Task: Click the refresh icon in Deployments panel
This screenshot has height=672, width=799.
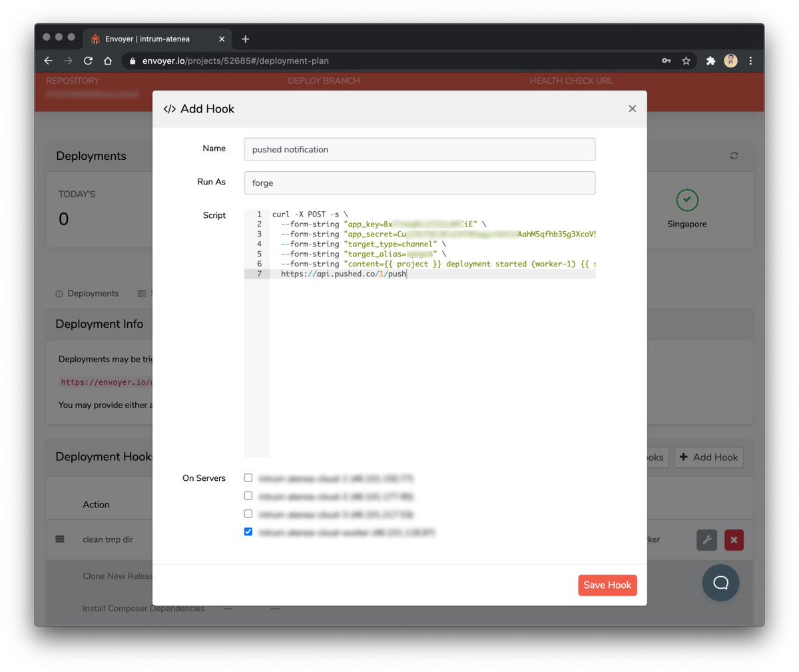Action: 734,155
